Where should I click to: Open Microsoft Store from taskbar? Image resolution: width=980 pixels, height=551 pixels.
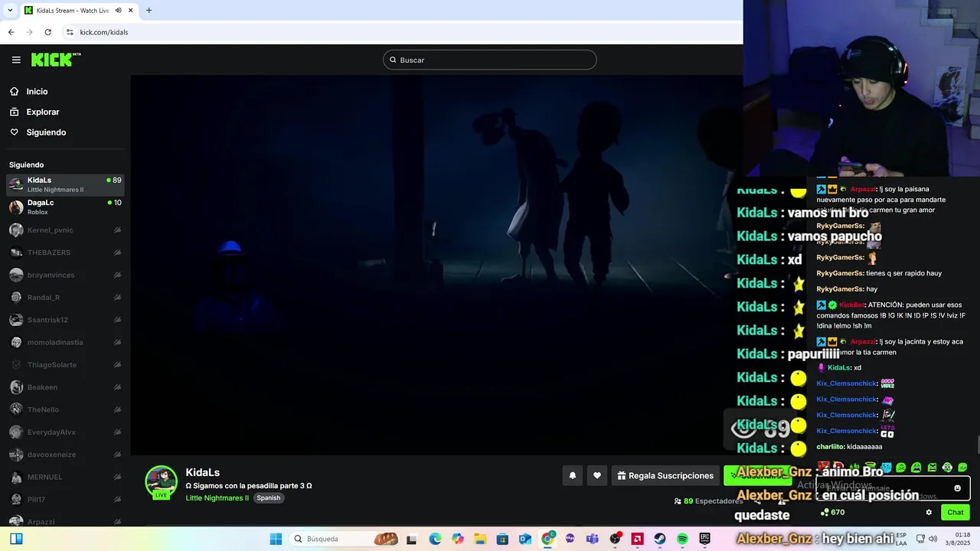click(503, 539)
